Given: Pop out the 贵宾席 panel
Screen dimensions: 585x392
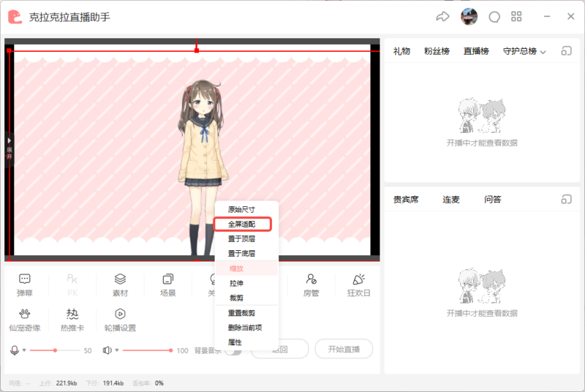Looking at the screenshot, I should [x=566, y=199].
